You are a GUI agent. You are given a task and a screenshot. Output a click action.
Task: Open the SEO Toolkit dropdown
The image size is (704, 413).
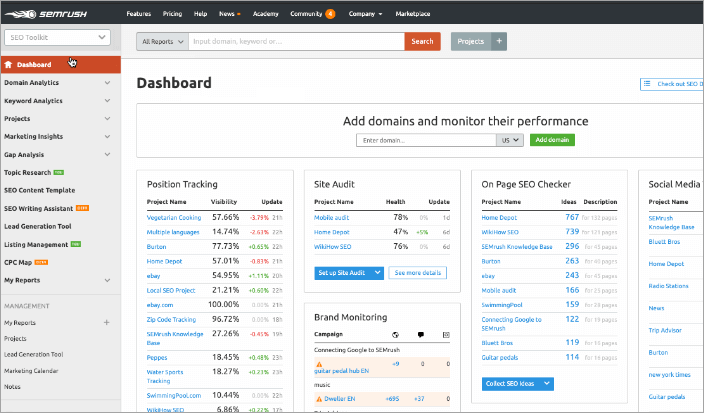click(x=57, y=37)
